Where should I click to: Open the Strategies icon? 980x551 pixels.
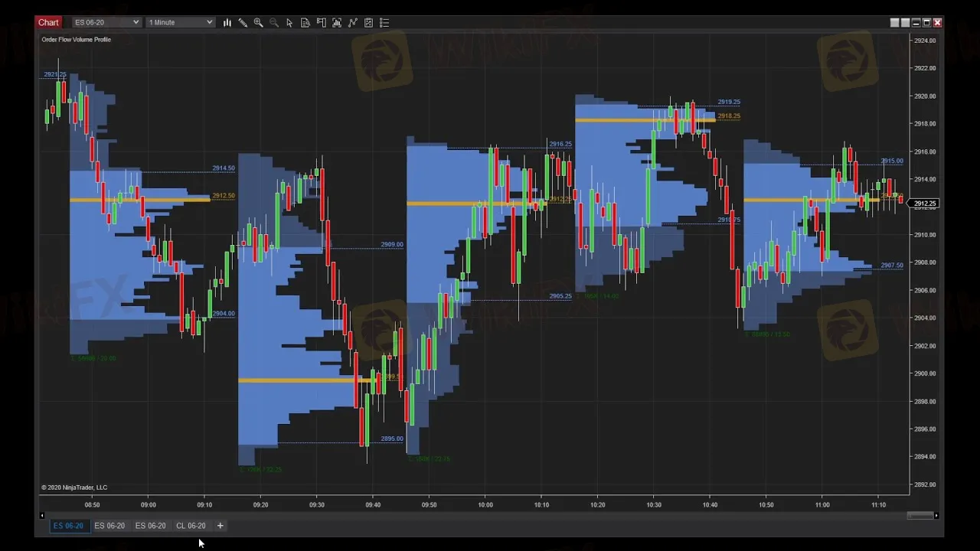pyautogui.click(x=368, y=23)
